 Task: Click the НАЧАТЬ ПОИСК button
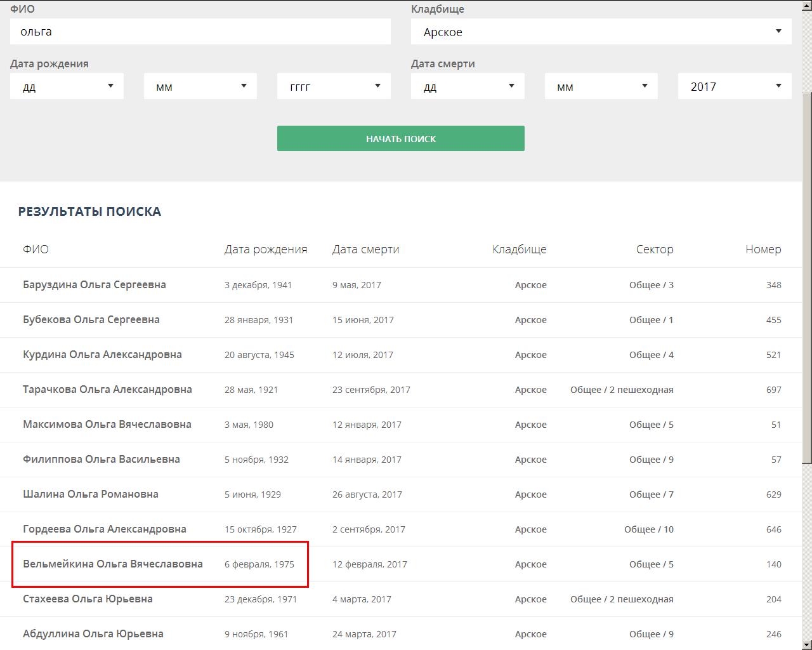[401, 138]
